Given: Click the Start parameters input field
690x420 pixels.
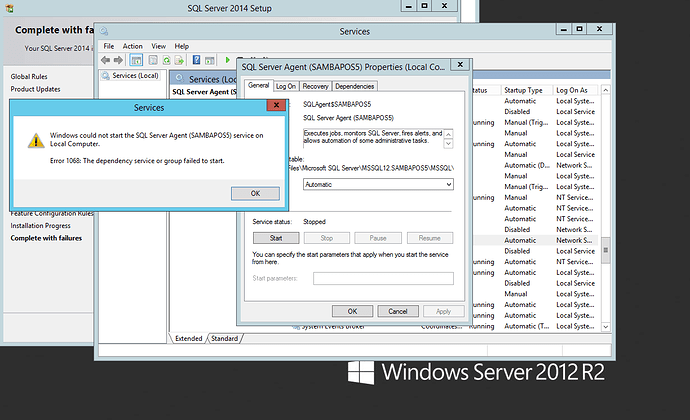Looking at the screenshot, I should (383, 278).
